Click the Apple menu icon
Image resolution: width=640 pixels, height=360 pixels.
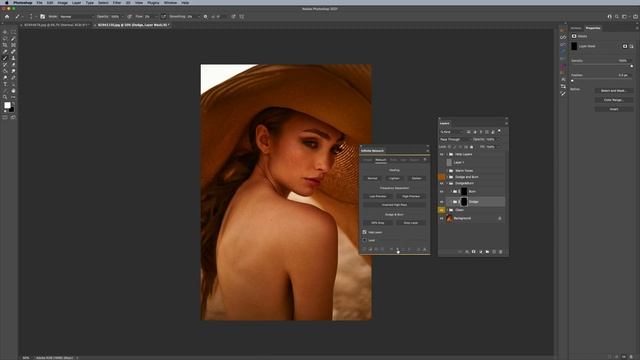7,2
